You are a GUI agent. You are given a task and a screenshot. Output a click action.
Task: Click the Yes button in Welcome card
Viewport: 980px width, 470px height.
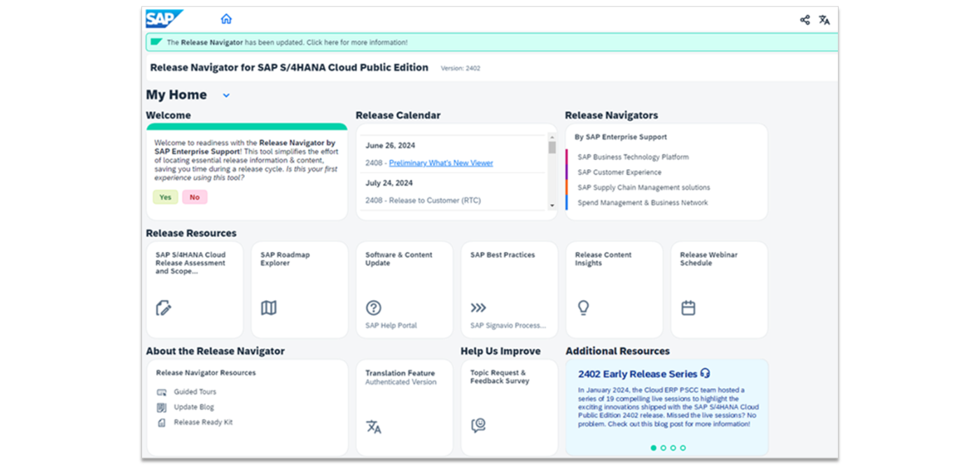click(165, 197)
